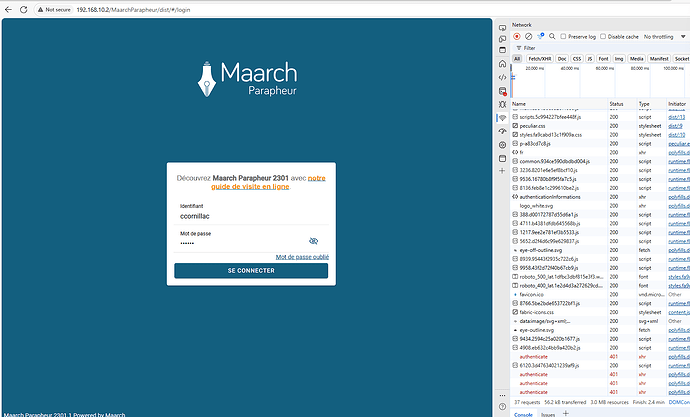
Task: Open the Sources bug icon tool
Action: (502, 104)
